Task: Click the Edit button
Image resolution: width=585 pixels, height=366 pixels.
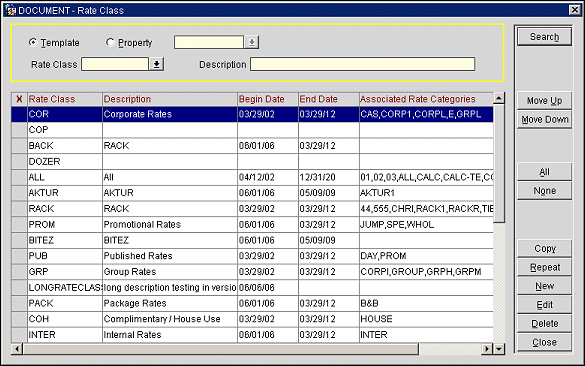Action: 544,304
